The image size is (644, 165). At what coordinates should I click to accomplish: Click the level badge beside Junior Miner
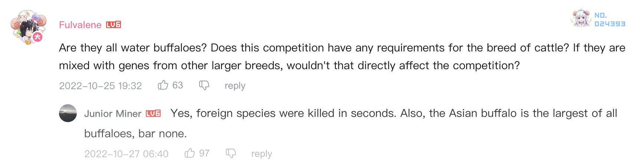153,114
